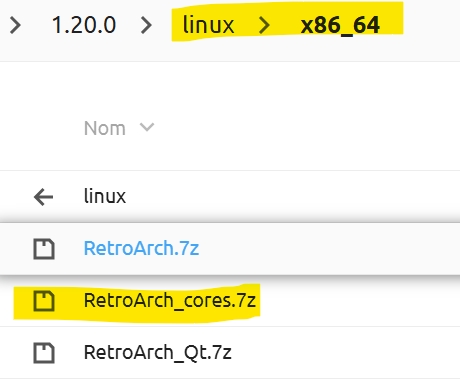
Task: Open the RetroArch_cores.7z file name
Action: click(x=170, y=301)
